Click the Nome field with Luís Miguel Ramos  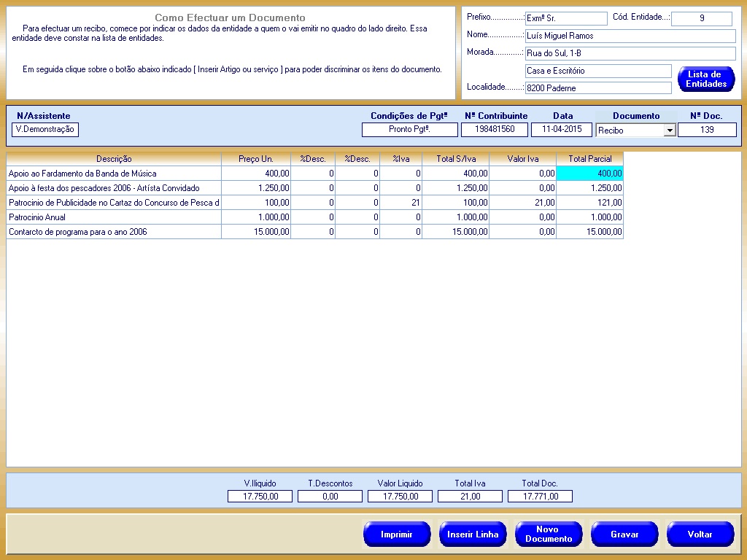point(630,36)
